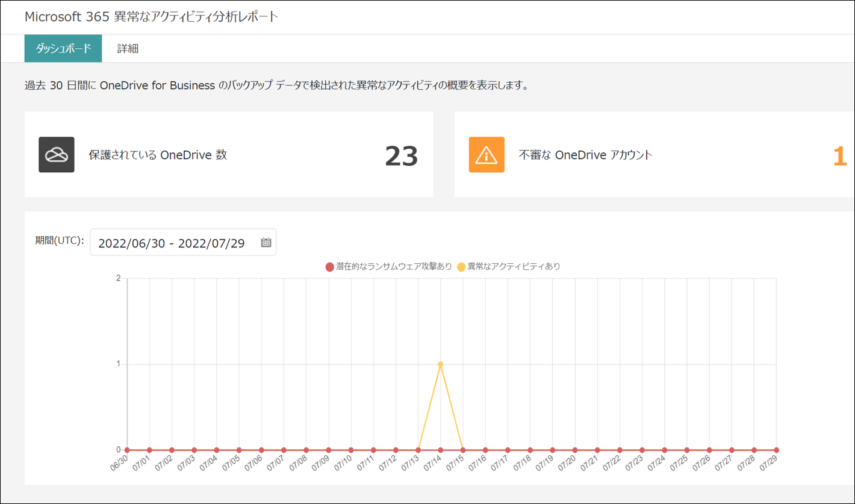Click 不審な OneDrive アカウント label
This screenshot has height=504, width=855.
coord(586,155)
